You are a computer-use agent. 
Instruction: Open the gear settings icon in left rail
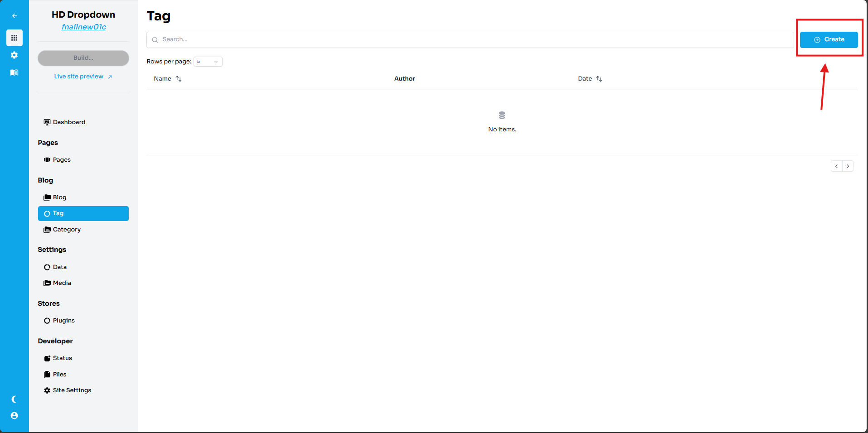tap(15, 55)
